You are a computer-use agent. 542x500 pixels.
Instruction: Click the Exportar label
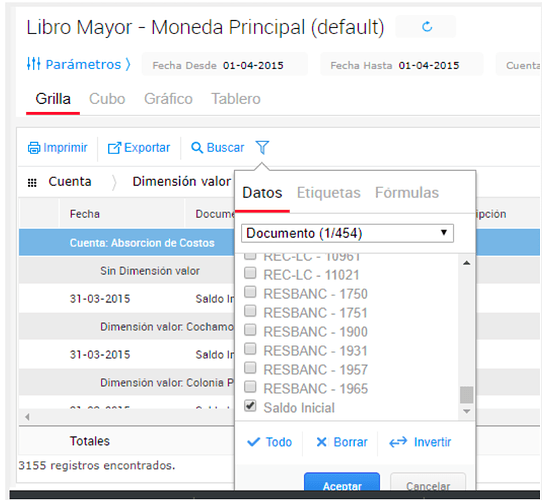pyautogui.click(x=147, y=148)
